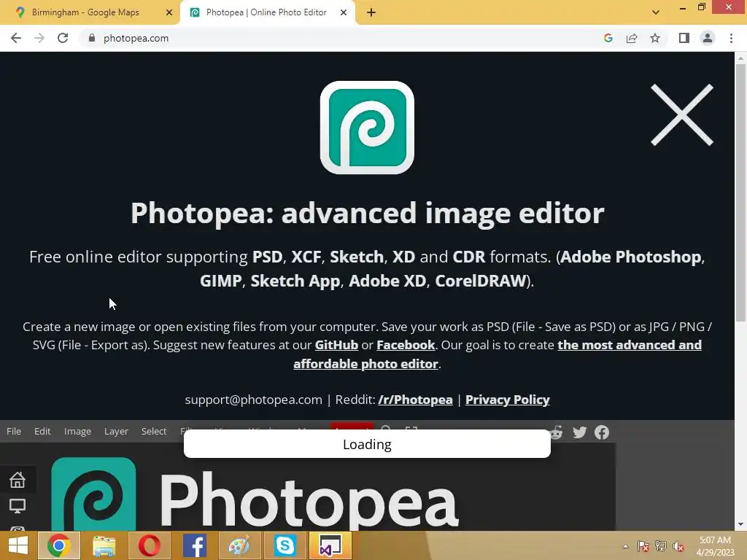The image size is (747, 560).
Task: Toggle the browser side panel
Action: 684,38
